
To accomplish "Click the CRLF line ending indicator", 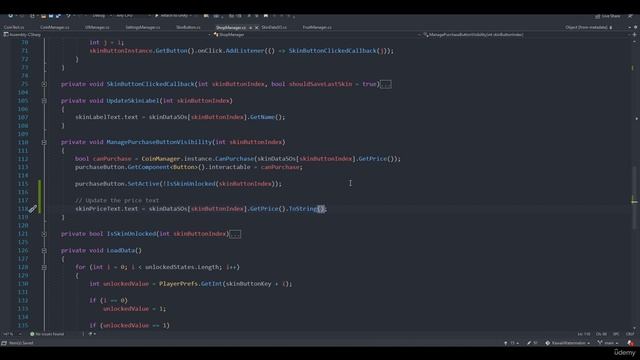I will pos(630,334).
